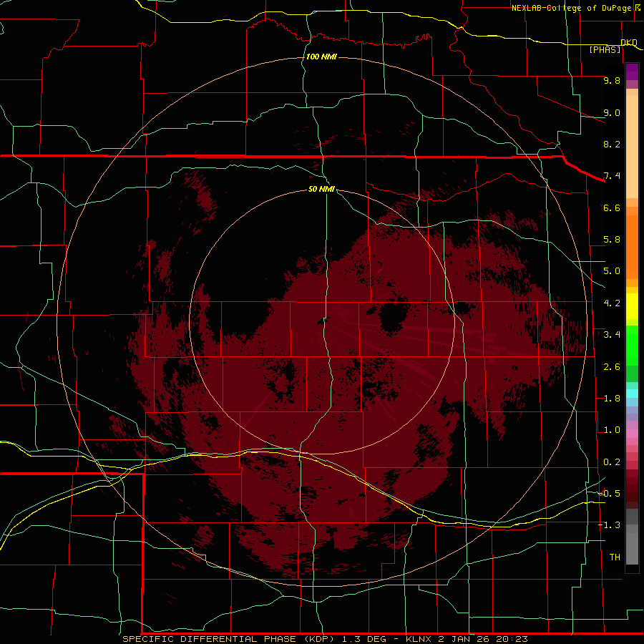Screen dimensions: 644x644
Task: Click the cyan legend swatch
Action: click(632, 393)
